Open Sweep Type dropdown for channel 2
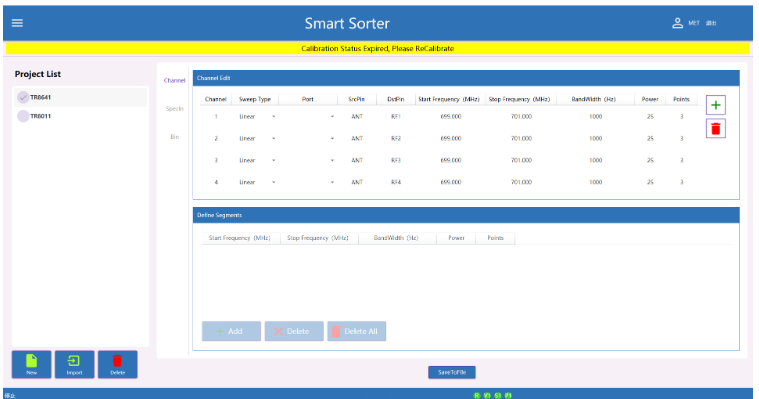This screenshot has height=399, width=759. [x=273, y=138]
